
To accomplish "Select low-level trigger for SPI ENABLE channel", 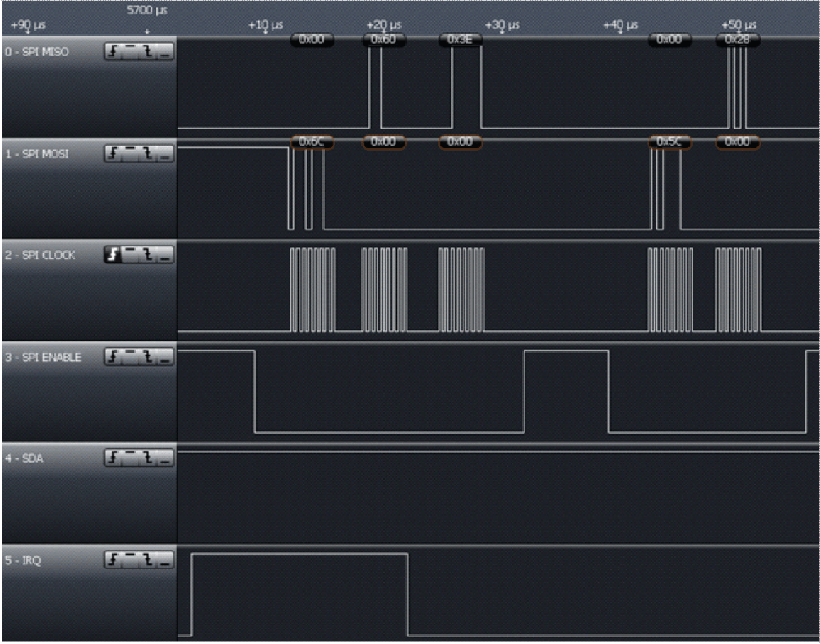I will coord(164,356).
